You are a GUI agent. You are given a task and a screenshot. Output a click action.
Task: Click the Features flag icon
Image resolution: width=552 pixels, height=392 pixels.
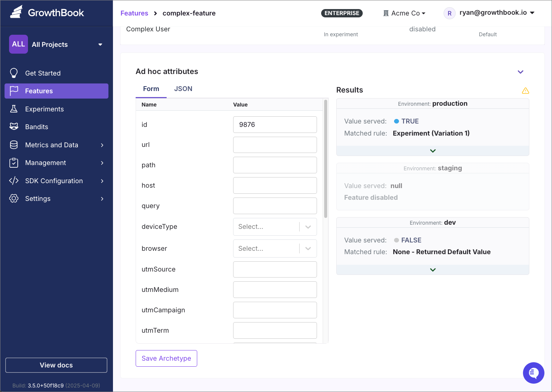pyautogui.click(x=14, y=91)
